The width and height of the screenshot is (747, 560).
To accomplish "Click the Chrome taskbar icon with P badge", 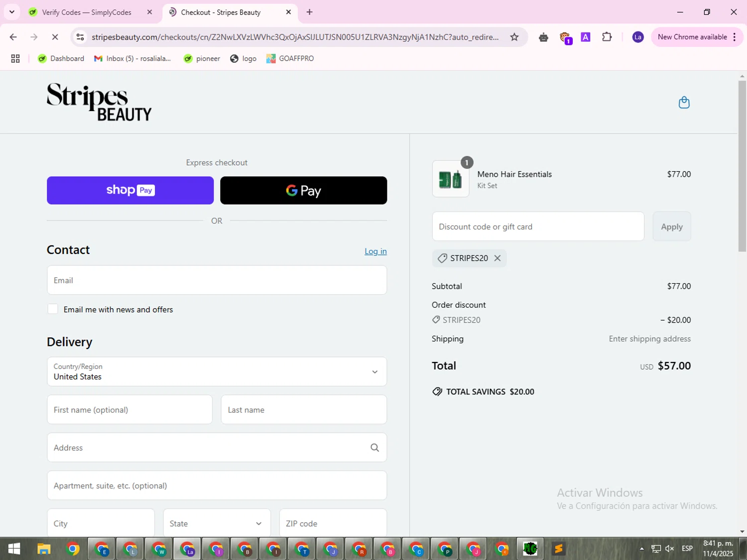I will (x=445, y=549).
